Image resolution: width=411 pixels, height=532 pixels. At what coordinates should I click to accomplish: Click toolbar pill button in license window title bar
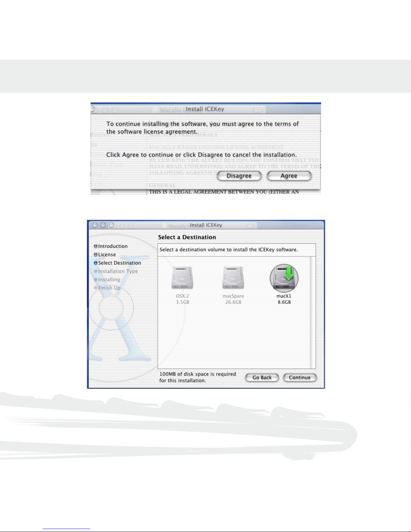point(258,110)
